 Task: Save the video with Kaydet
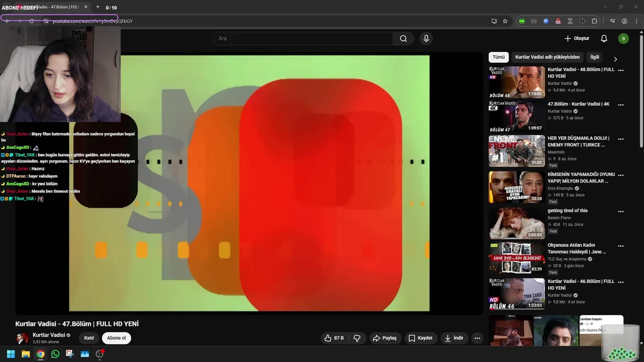(x=420, y=338)
